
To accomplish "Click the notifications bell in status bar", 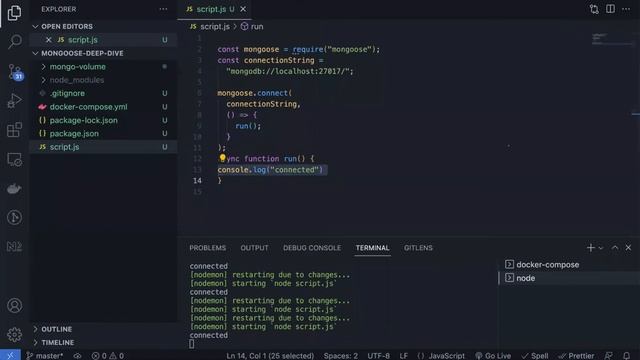I will tap(627, 356).
